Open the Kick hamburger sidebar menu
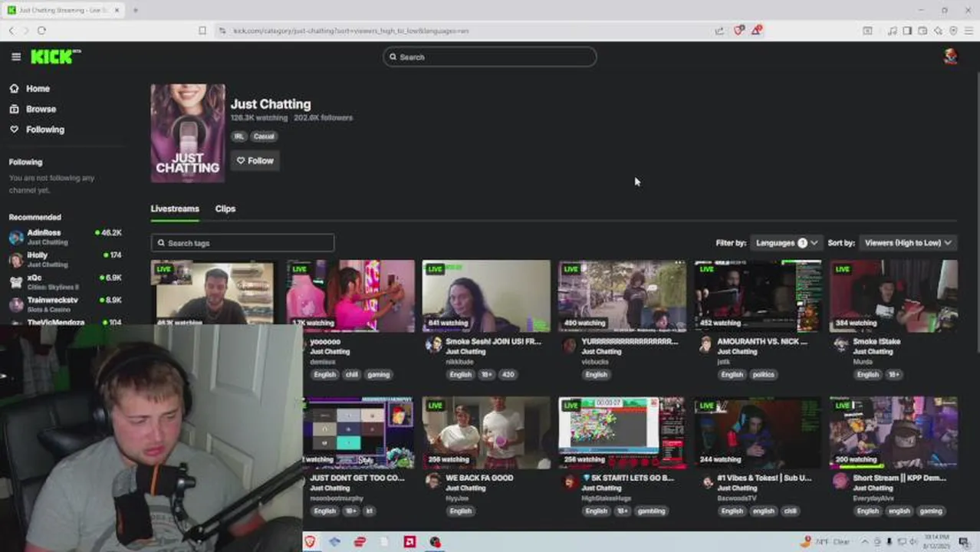Image resolution: width=980 pixels, height=552 pixels. pyautogui.click(x=16, y=57)
